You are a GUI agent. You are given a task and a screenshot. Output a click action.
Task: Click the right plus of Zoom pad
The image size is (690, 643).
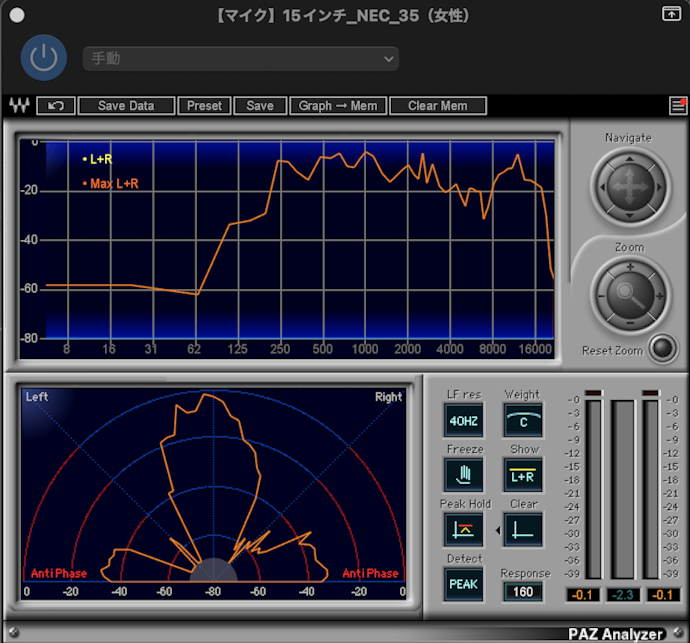click(x=659, y=296)
